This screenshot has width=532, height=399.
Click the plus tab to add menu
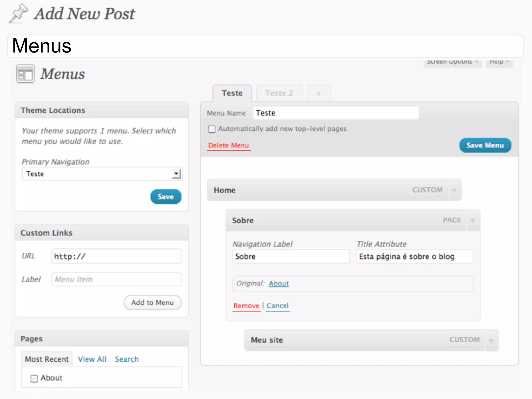pos(318,93)
